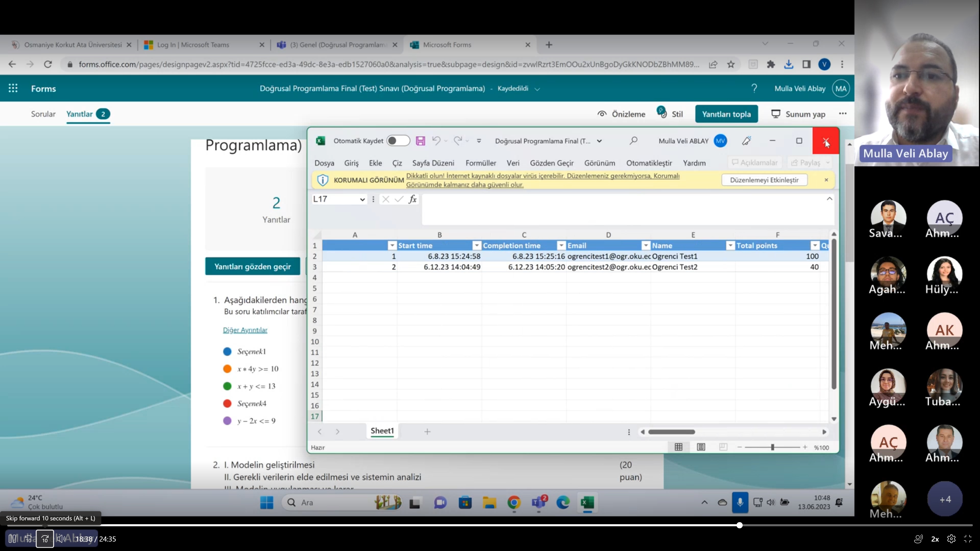Click the Excel save icon

[x=420, y=141]
